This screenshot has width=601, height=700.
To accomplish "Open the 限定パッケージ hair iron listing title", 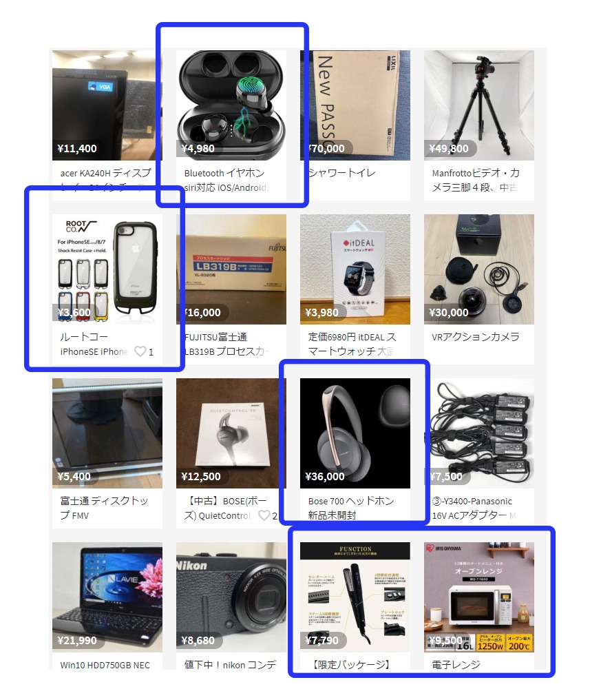I will (x=352, y=664).
